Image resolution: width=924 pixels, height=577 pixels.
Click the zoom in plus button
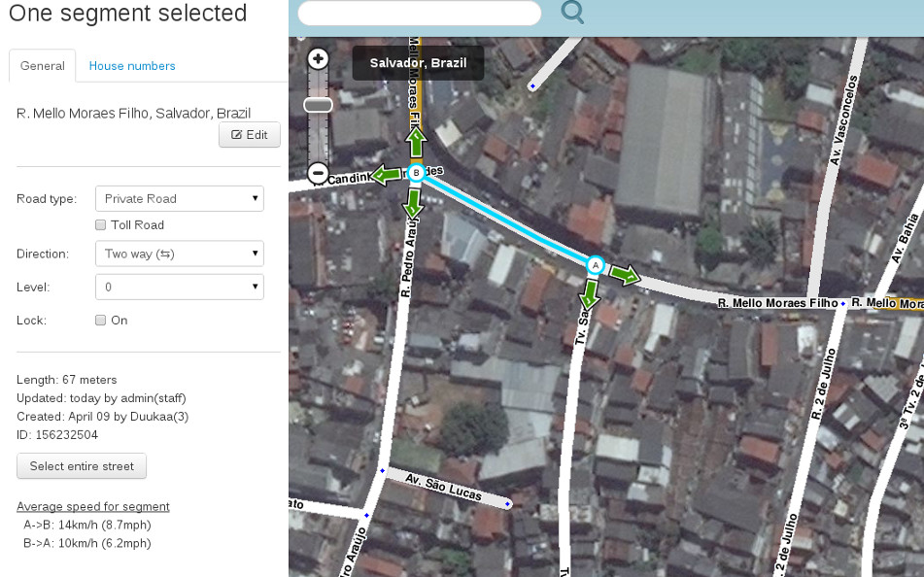coord(318,59)
